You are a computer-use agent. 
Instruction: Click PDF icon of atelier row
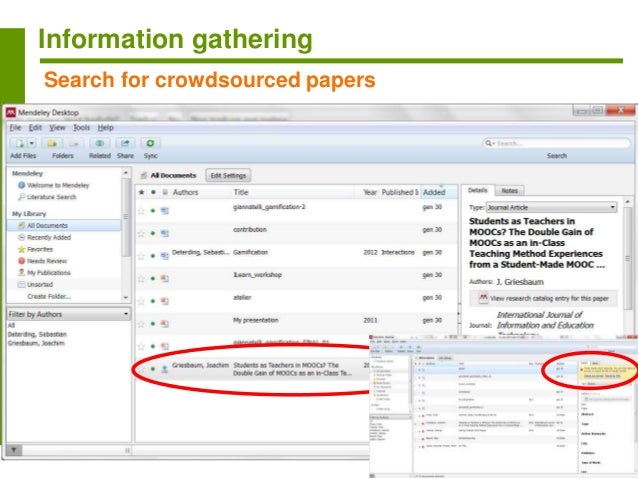pyautogui.click(x=165, y=301)
